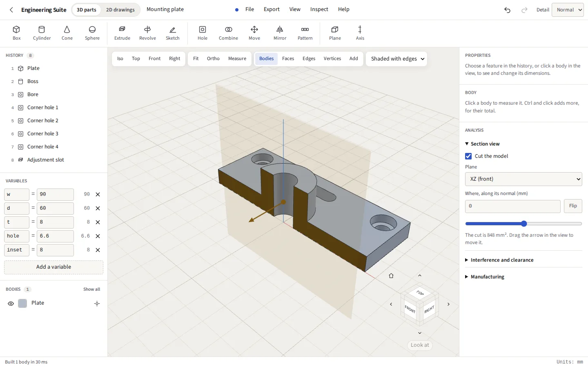Select the Cone primitive tool

(67, 33)
